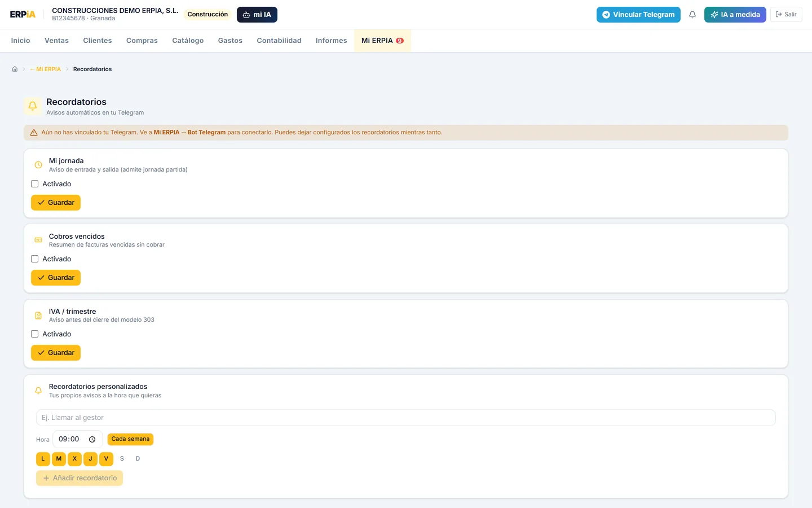Click the bell icon beside Recordatorios heading
The image size is (812, 508).
[x=33, y=106]
